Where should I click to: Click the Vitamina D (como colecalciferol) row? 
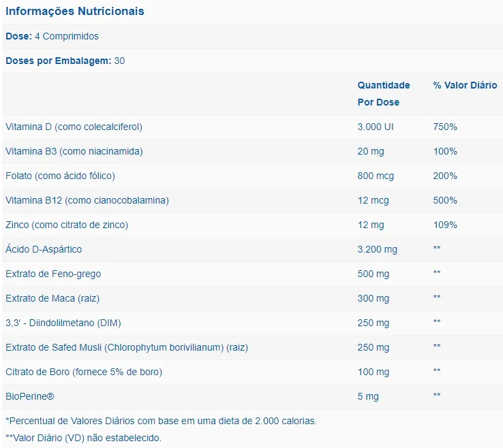(74, 127)
